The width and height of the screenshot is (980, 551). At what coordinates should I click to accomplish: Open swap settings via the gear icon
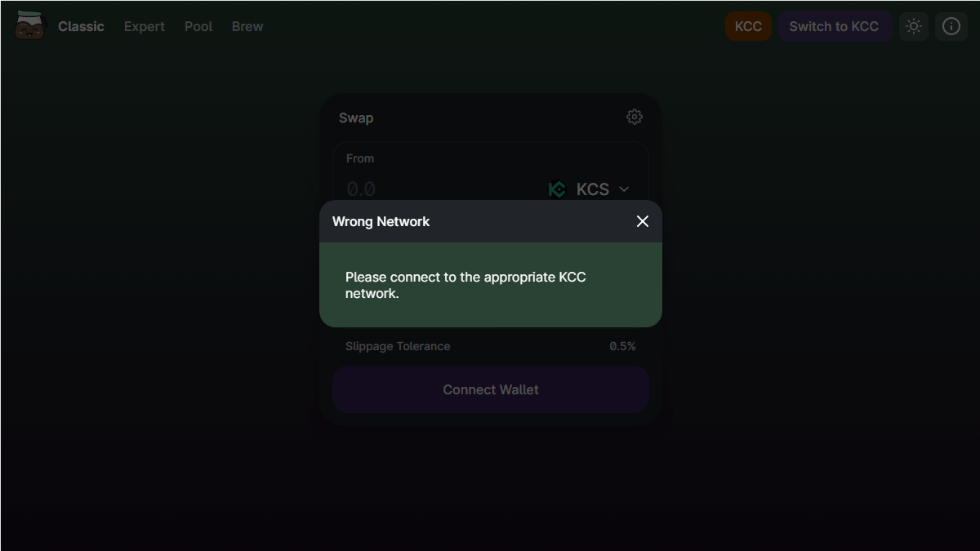(635, 117)
